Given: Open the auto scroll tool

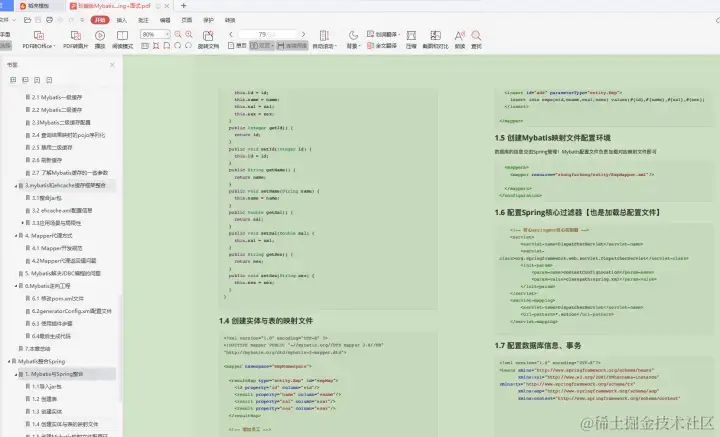Looking at the screenshot, I should [x=325, y=39].
